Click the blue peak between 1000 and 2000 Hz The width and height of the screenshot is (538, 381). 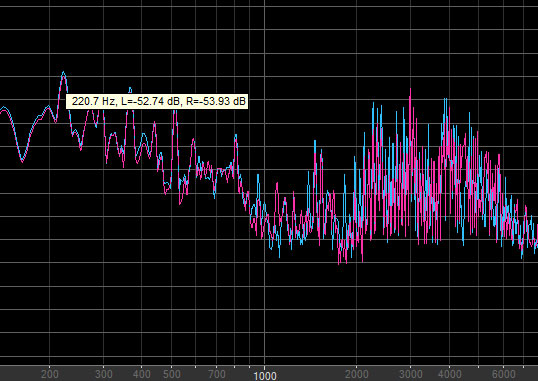click(x=315, y=141)
